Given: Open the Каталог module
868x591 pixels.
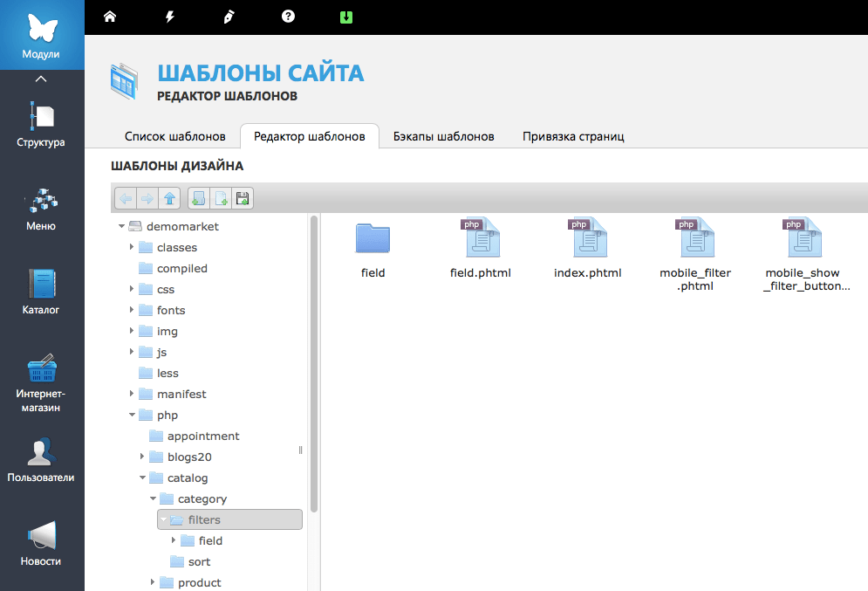Looking at the screenshot, I should click(x=41, y=292).
